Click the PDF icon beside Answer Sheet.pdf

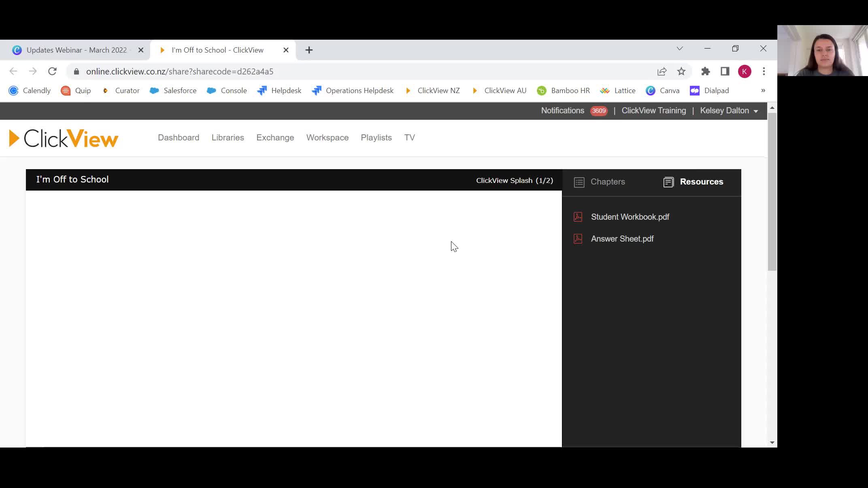pyautogui.click(x=578, y=239)
